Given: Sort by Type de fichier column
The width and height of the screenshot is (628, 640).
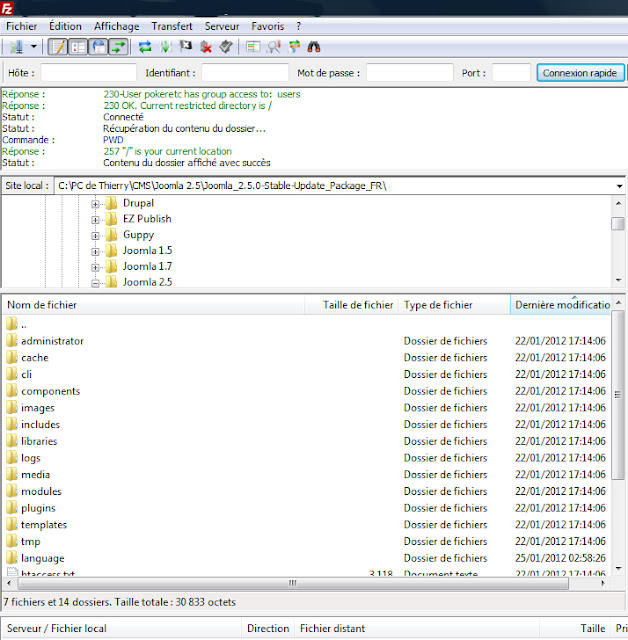Looking at the screenshot, I should [455, 305].
